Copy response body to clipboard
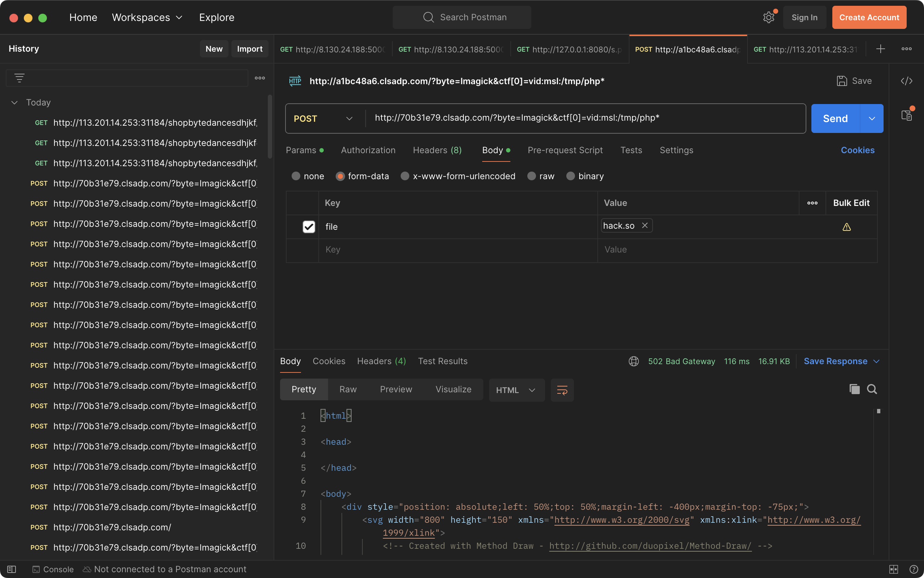 854,389
